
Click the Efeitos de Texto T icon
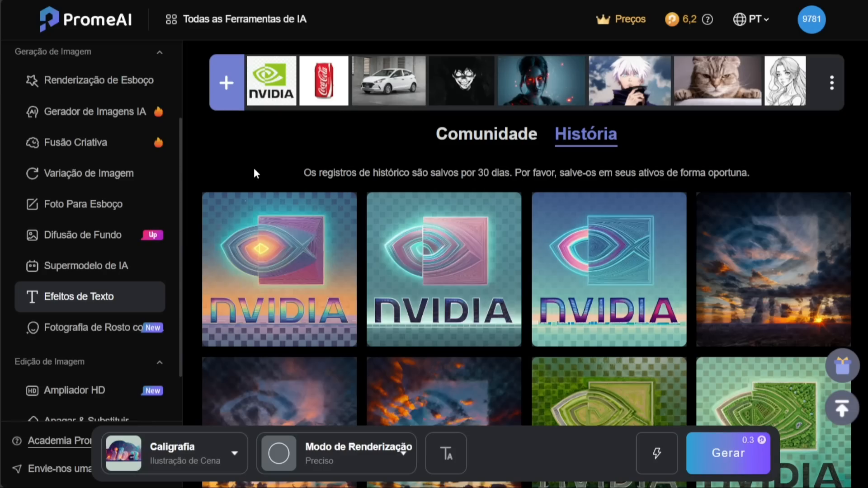[x=32, y=297]
